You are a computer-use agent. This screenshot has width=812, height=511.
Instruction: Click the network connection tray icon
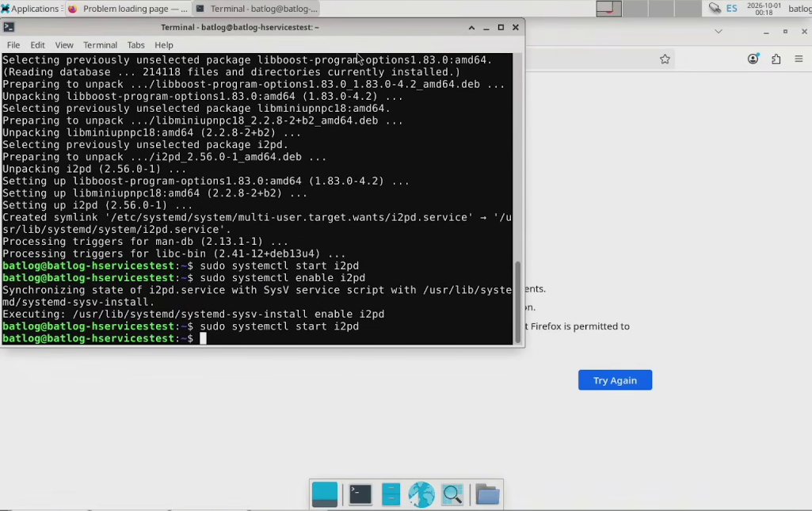pyautogui.click(x=715, y=8)
